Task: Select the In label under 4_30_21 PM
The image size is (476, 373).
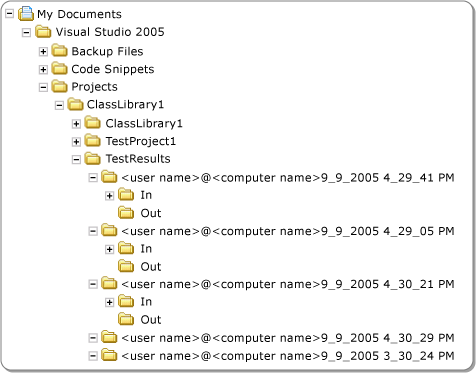Action: [x=146, y=302]
